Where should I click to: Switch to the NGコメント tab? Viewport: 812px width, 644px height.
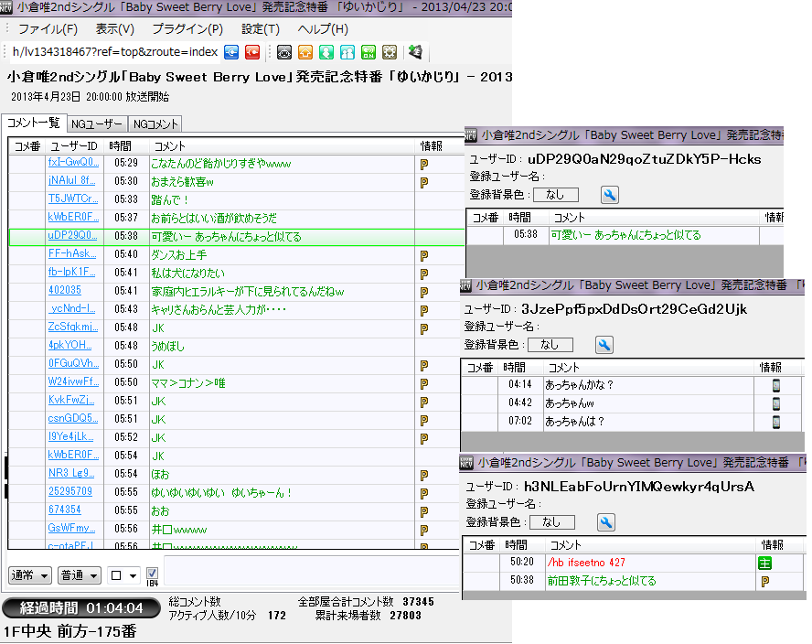(x=155, y=123)
